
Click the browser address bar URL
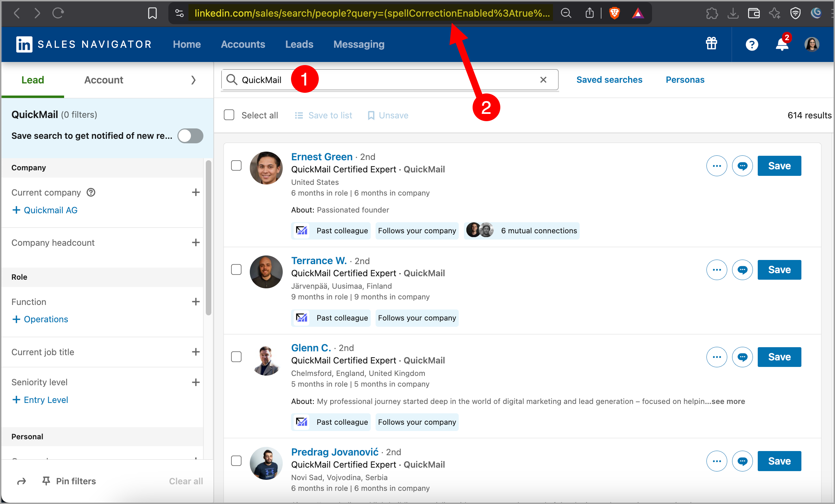(x=372, y=13)
